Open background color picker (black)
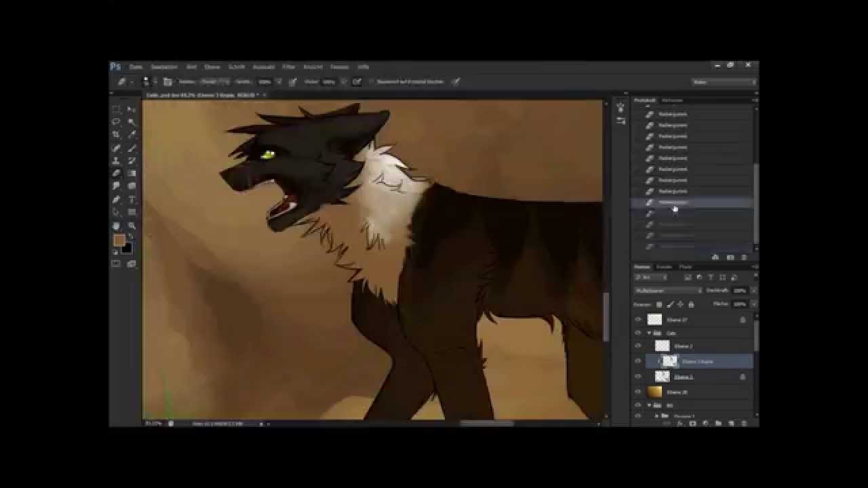Image resolution: width=868 pixels, height=488 pixels. coord(127,248)
